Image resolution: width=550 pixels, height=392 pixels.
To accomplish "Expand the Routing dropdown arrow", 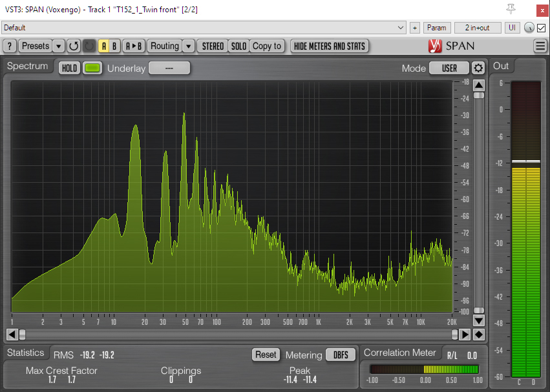I will [x=188, y=46].
